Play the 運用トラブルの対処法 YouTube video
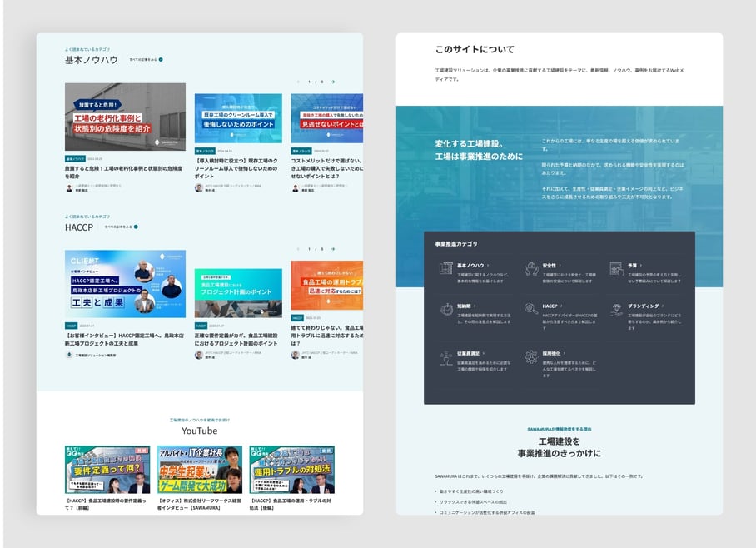The image size is (756, 548). (x=291, y=470)
